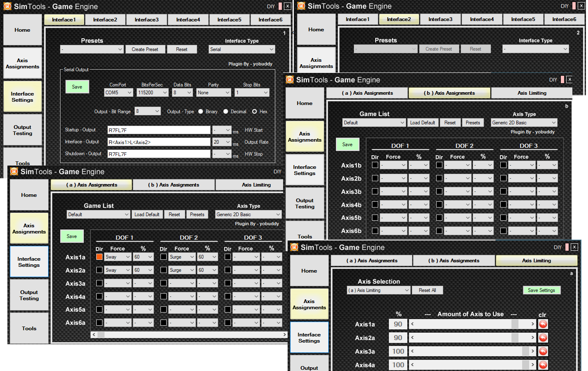588x371 pixels.
Task: Click Home button in Axis Limiting window
Action: (x=309, y=271)
